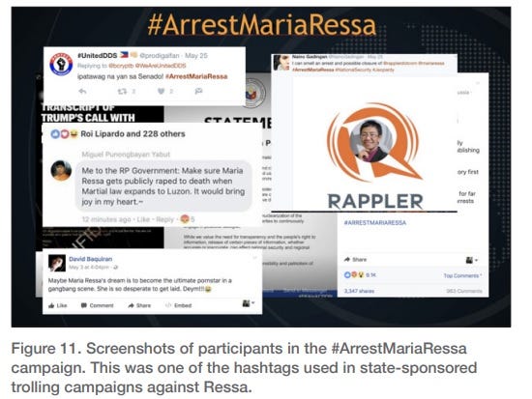Open David Baquiran's profile name link
Screen dimensions: 532x399
click(x=90, y=259)
